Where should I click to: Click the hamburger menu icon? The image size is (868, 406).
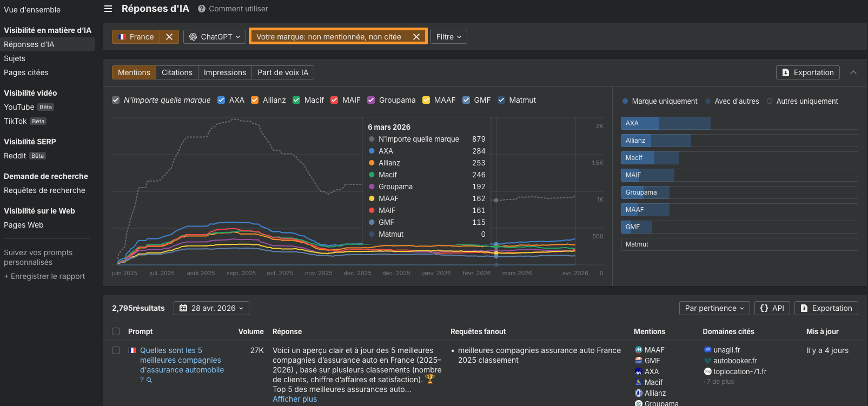[108, 9]
